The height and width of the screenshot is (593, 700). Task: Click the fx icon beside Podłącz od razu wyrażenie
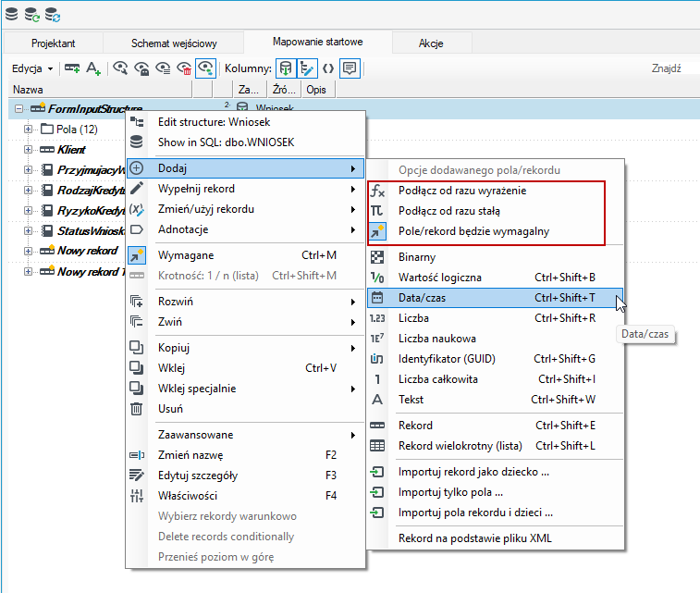pos(377,191)
